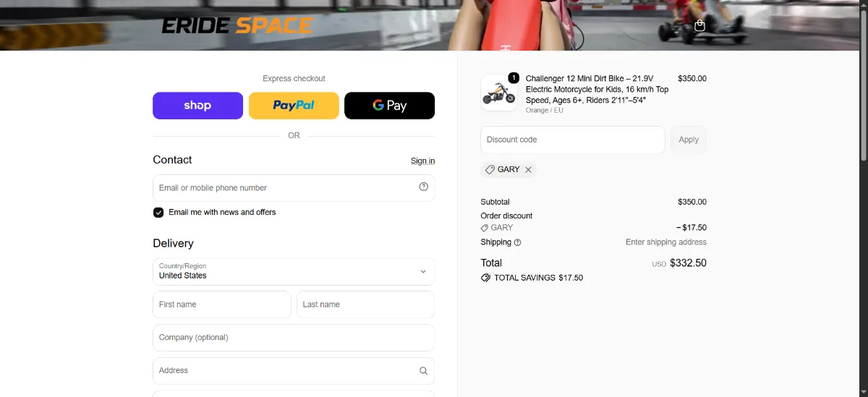Focus the First name field
868x397 pixels.
pyautogui.click(x=222, y=304)
